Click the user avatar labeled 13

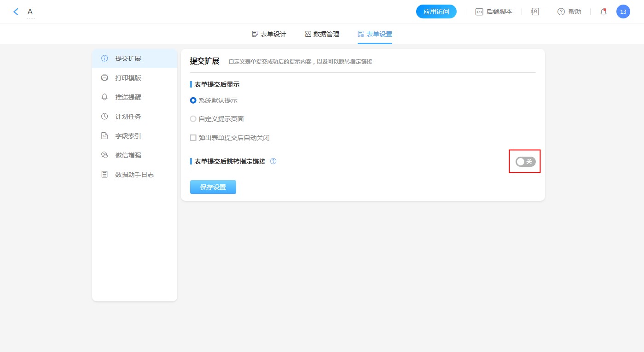pyautogui.click(x=623, y=12)
